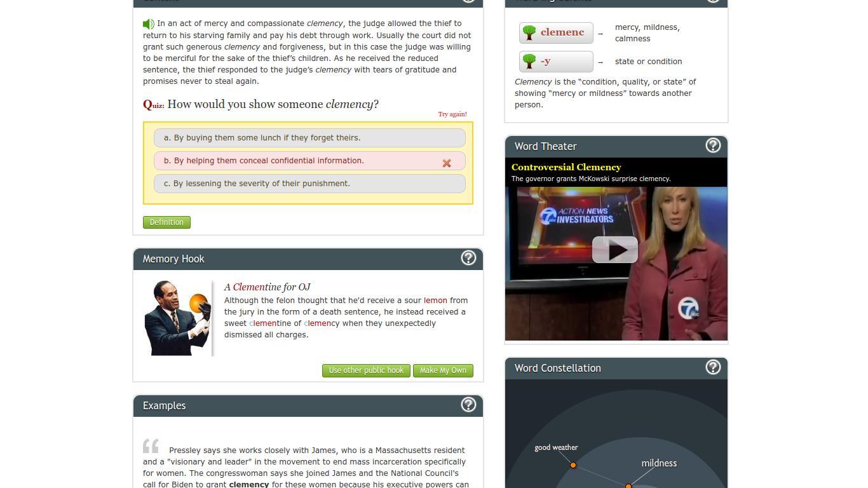Click the Controversial Clemency video title
The height and width of the screenshot is (488, 868).
(566, 167)
